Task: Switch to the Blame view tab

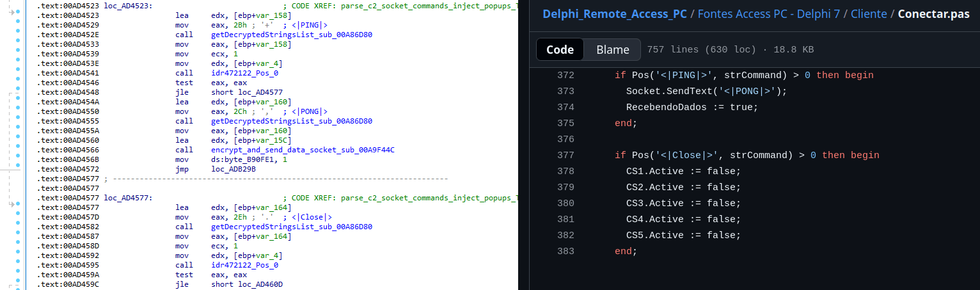Action: (x=612, y=50)
